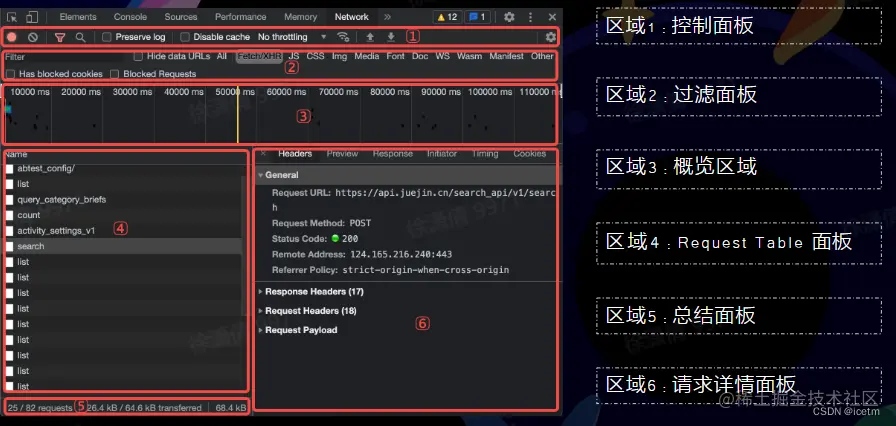
Task: Open the Performance tab
Action: pyautogui.click(x=241, y=17)
